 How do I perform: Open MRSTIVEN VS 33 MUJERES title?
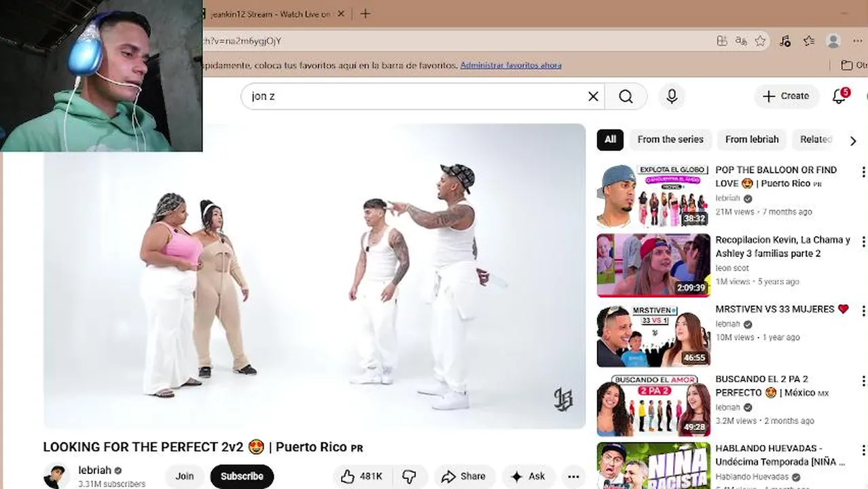point(782,309)
